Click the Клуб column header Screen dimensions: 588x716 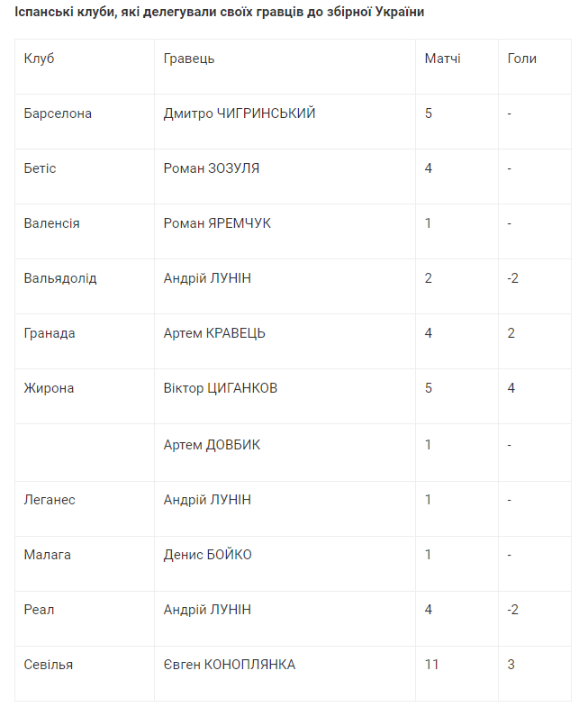[x=40, y=59]
